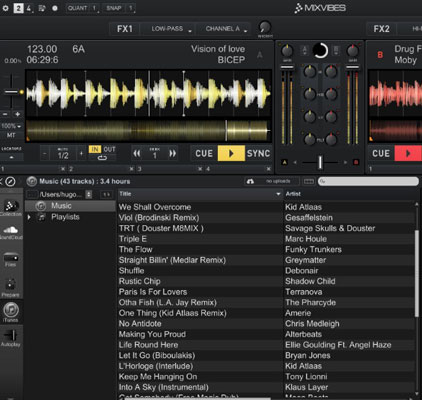Screen dimensions: 422x400
Task: Toggle the MT master tempo button
Action: coord(11,135)
